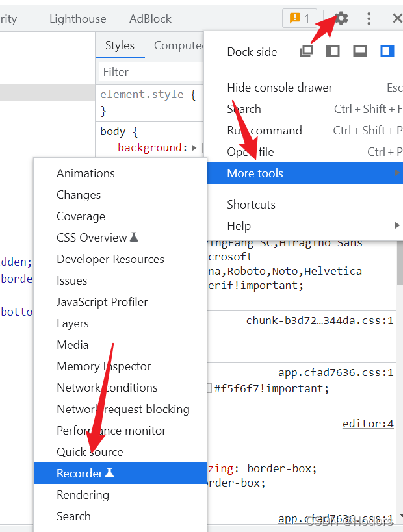Dock DevTools to the left side
Viewport: 403px width, 532px height.
click(x=333, y=51)
